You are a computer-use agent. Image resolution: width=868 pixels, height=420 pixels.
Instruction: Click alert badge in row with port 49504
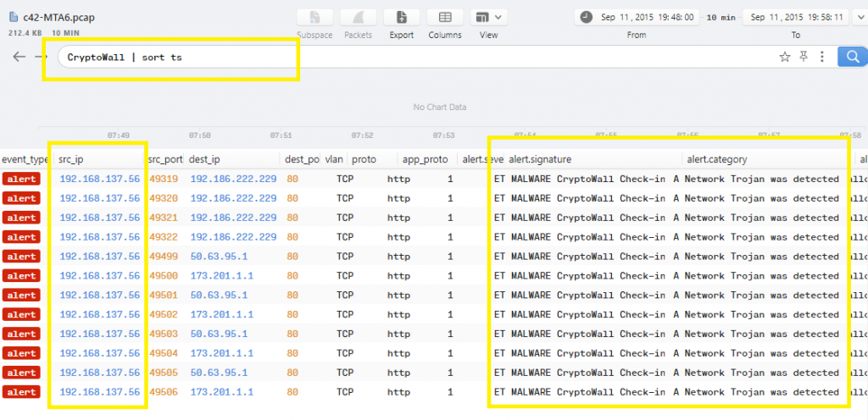(21, 353)
